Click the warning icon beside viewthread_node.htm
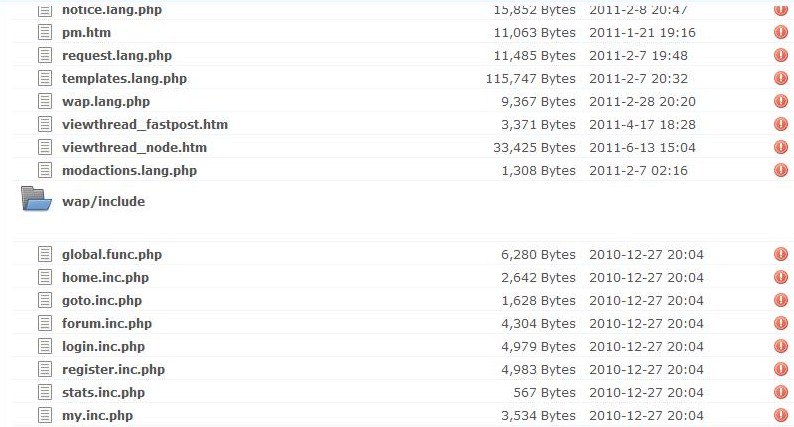794x427 pixels. (781, 147)
